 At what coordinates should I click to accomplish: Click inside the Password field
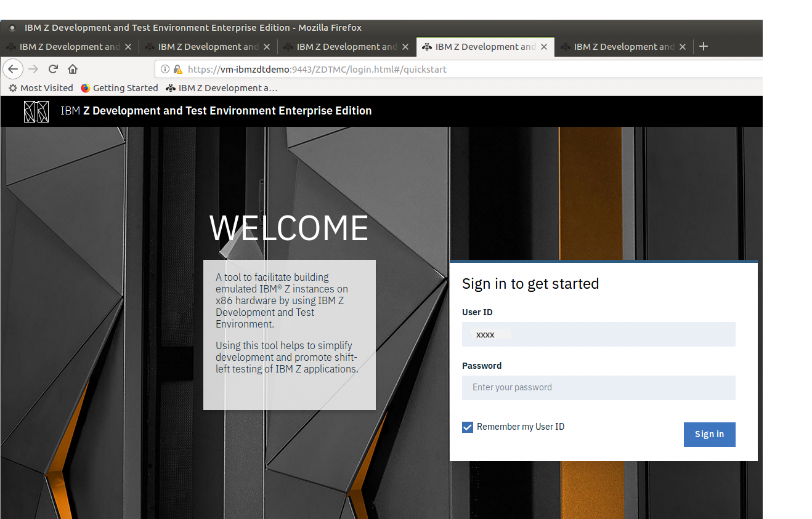coord(598,387)
